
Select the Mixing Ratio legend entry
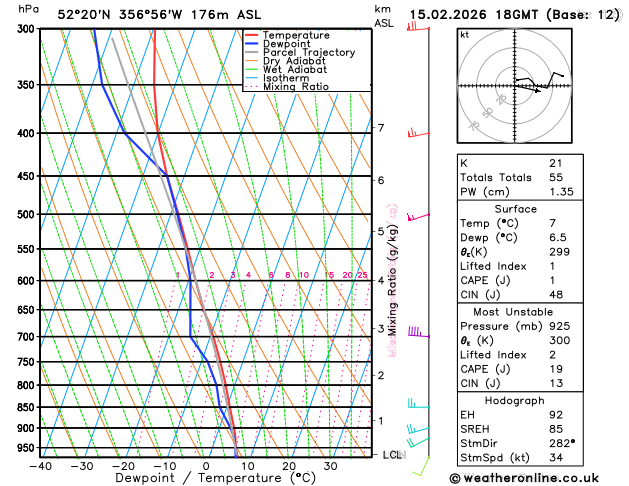pos(287,87)
